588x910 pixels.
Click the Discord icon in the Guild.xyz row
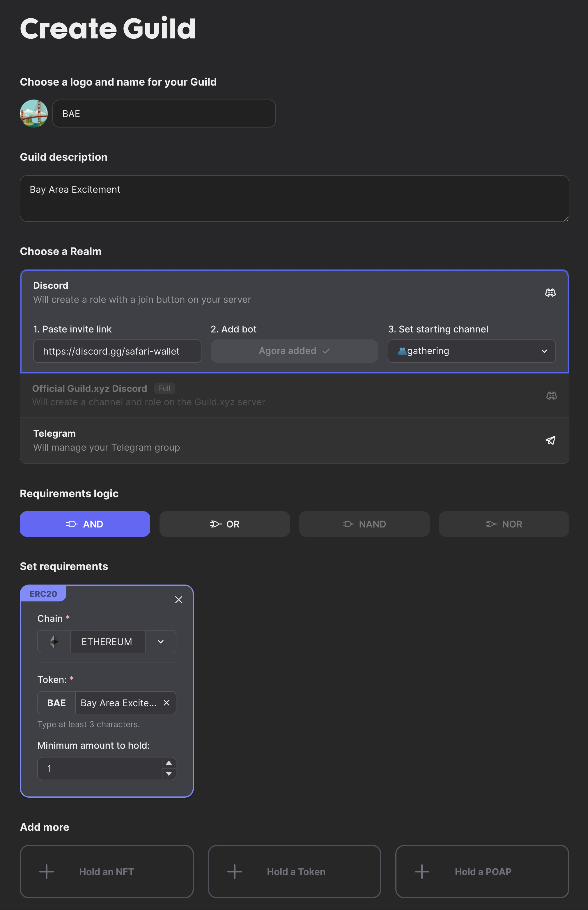pos(551,395)
